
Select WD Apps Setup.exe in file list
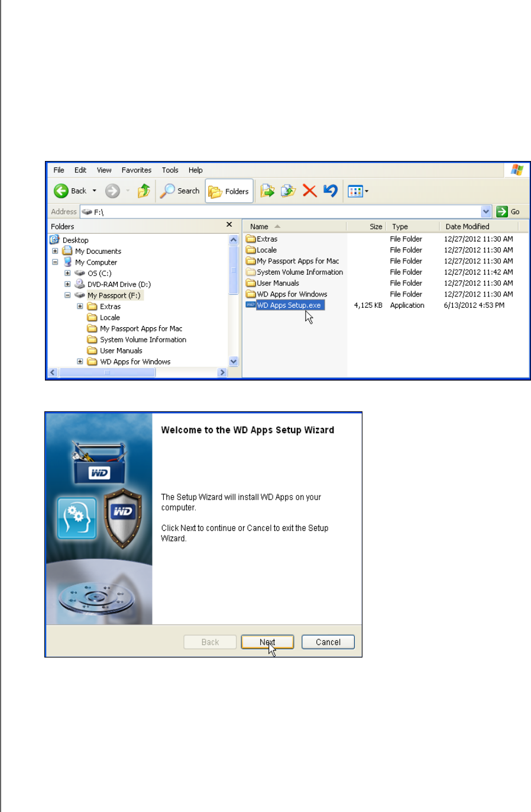[289, 305]
